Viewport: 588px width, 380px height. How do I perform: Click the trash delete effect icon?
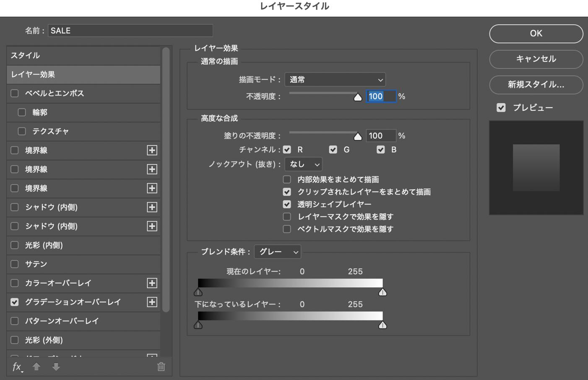[x=161, y=367]
